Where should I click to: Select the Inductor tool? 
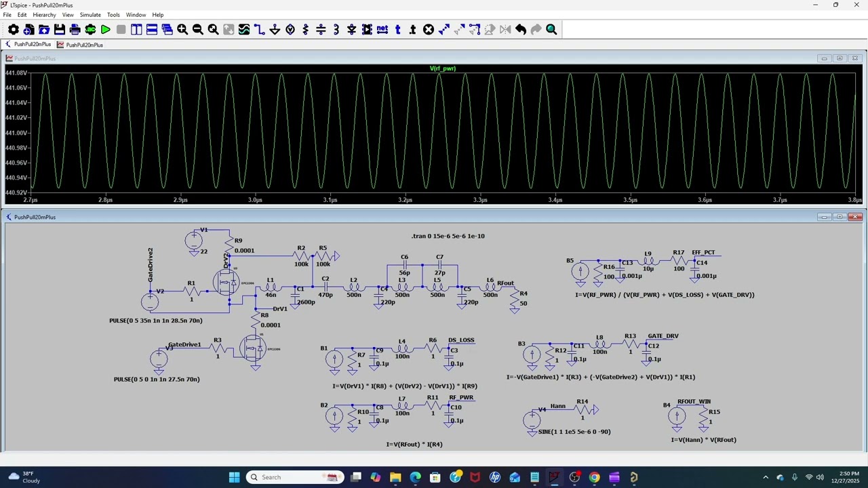336,29
